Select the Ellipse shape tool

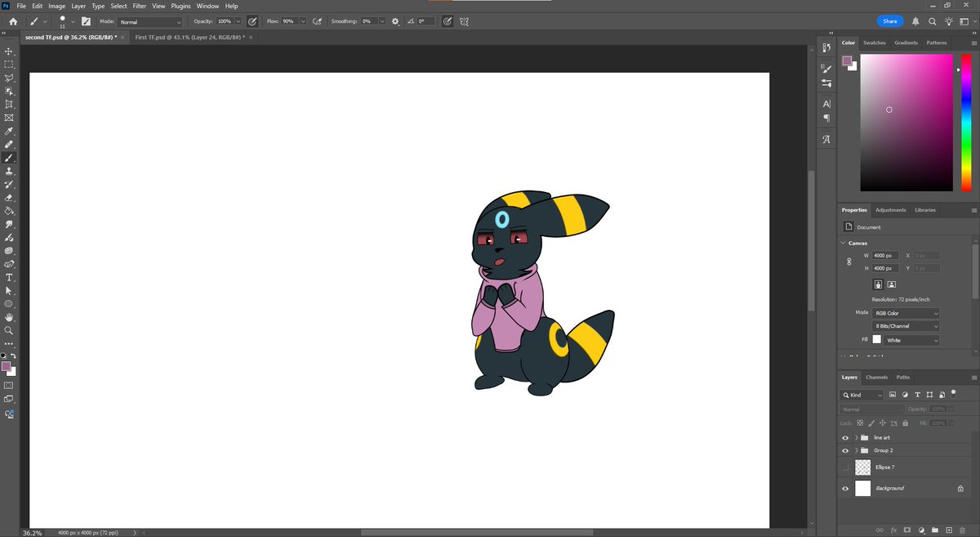9,303
